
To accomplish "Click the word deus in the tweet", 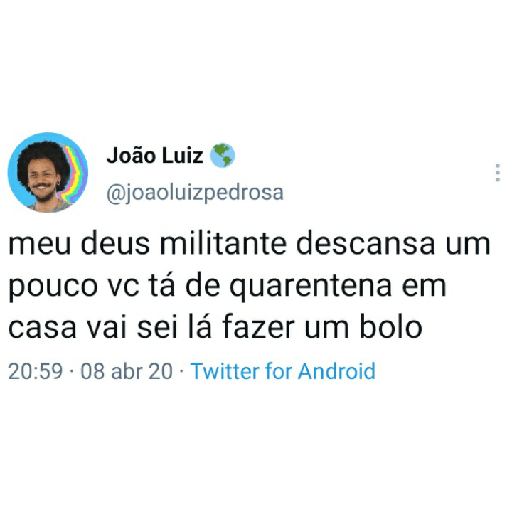I will click(115, 243).
